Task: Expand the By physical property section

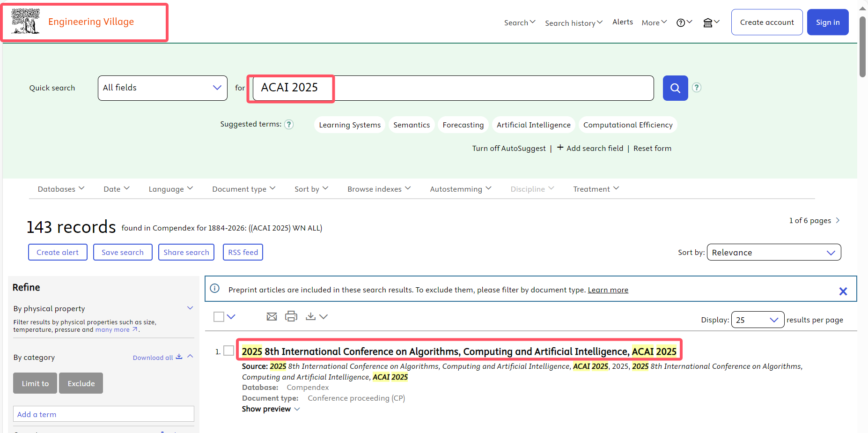Action: pos(190,308)
